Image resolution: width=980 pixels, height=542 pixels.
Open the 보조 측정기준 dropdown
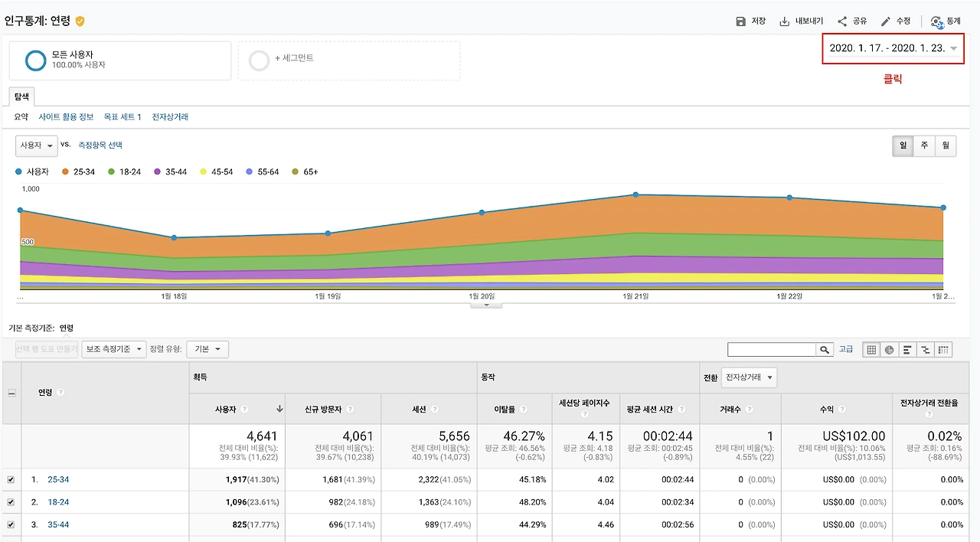point(114,349)
